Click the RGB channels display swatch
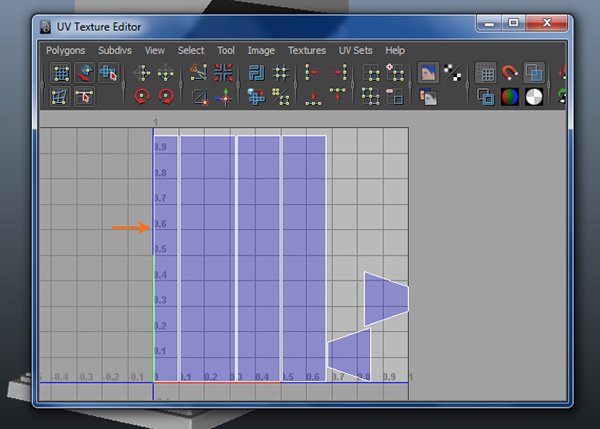The width and height of the screenshot is (600, 429). [x=510, y=97]
